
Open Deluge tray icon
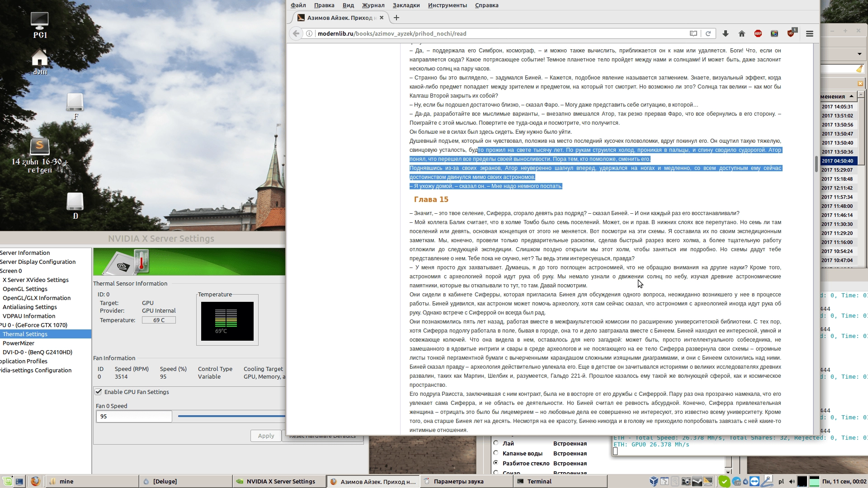click(746, 482)
